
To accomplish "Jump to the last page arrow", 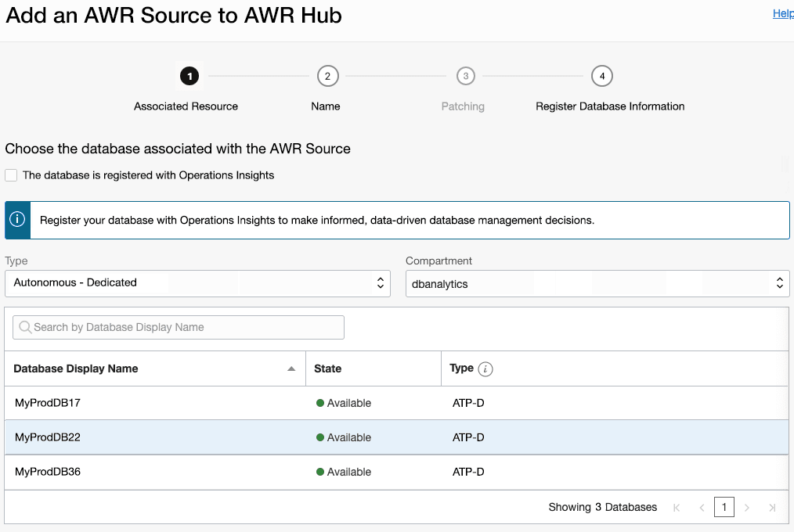I will (772, 508).
